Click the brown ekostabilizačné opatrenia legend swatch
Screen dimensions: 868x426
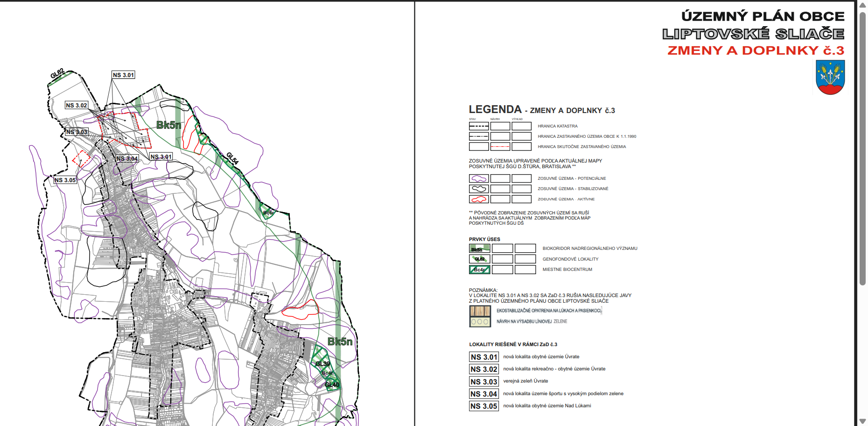(480, 311)
